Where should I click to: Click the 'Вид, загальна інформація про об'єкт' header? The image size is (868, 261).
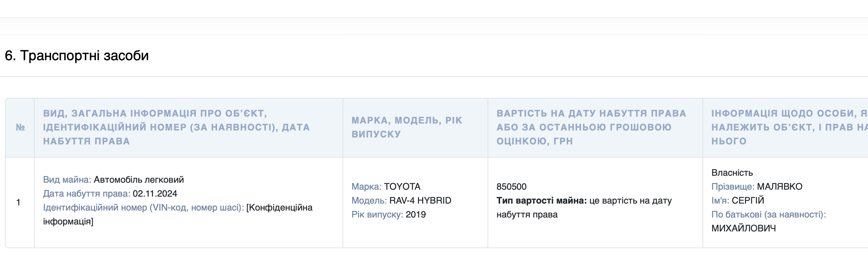(176, 127)
